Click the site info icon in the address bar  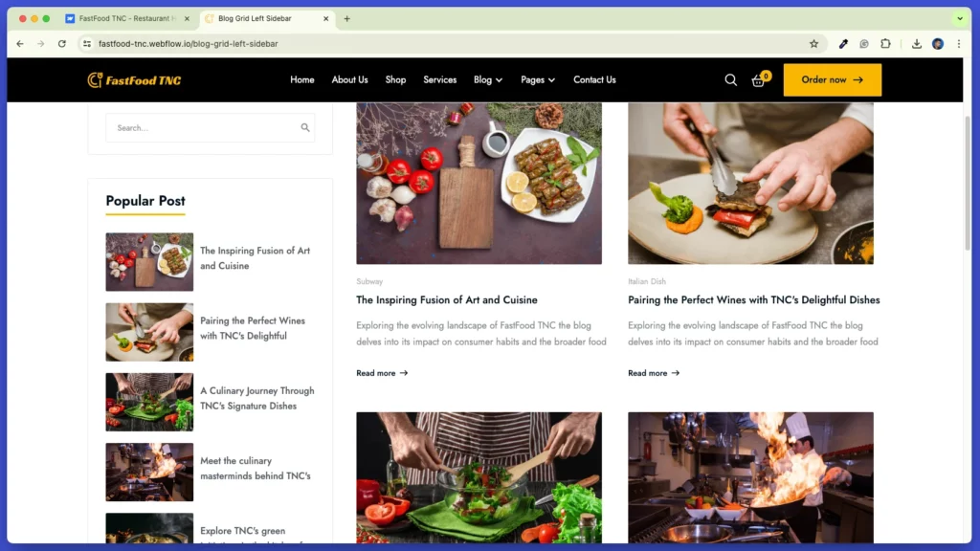(85, 43)
